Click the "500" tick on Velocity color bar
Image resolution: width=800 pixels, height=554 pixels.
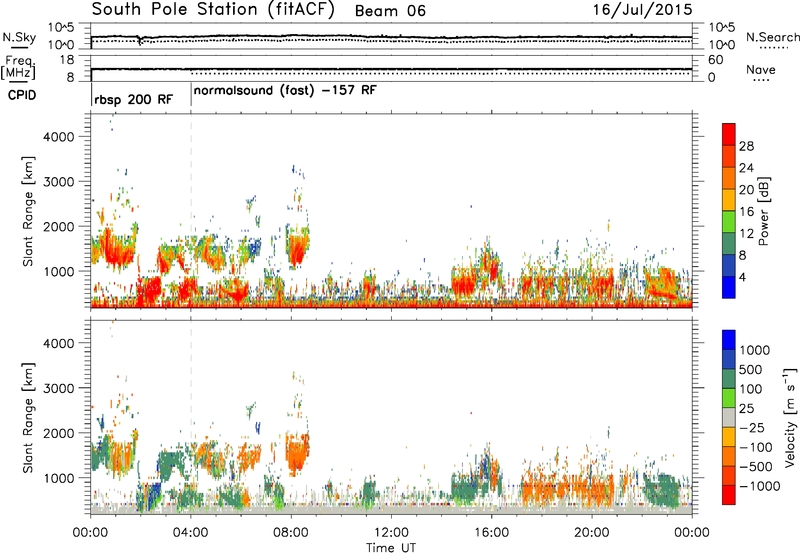tap(749, 370)
